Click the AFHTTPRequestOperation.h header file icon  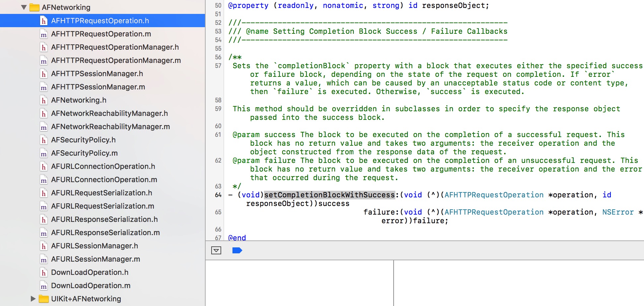click(43, 21)
